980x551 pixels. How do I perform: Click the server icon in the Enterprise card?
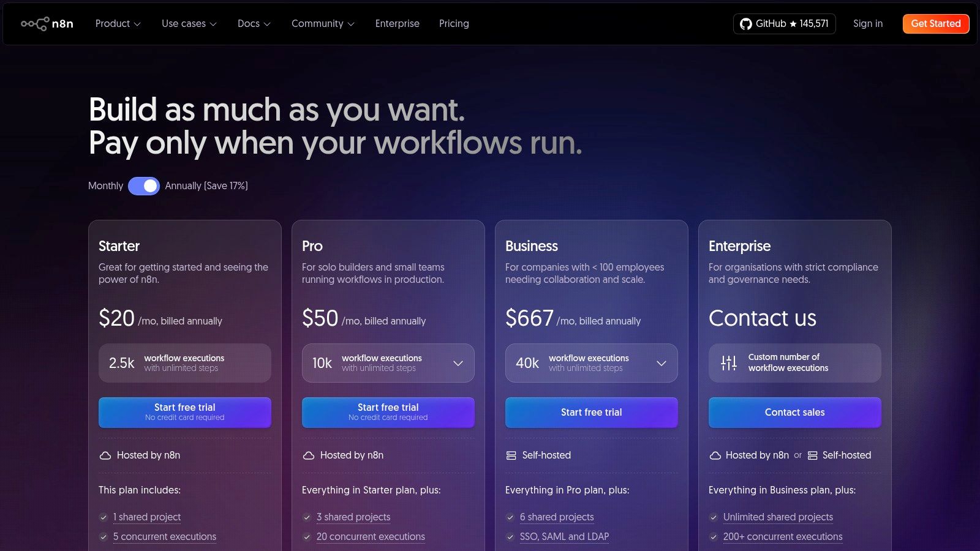click(x=813, y=455)
